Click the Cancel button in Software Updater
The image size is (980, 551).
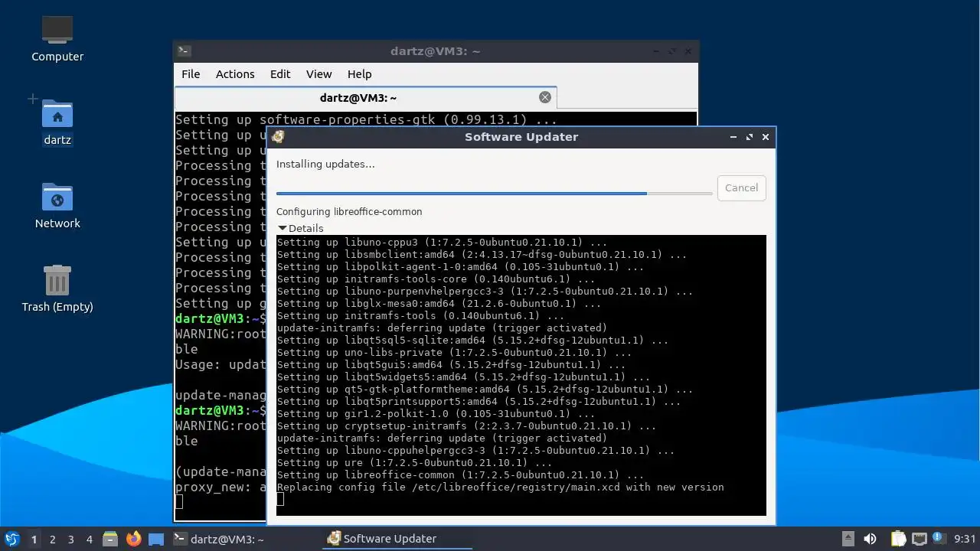tap(741, 187)
